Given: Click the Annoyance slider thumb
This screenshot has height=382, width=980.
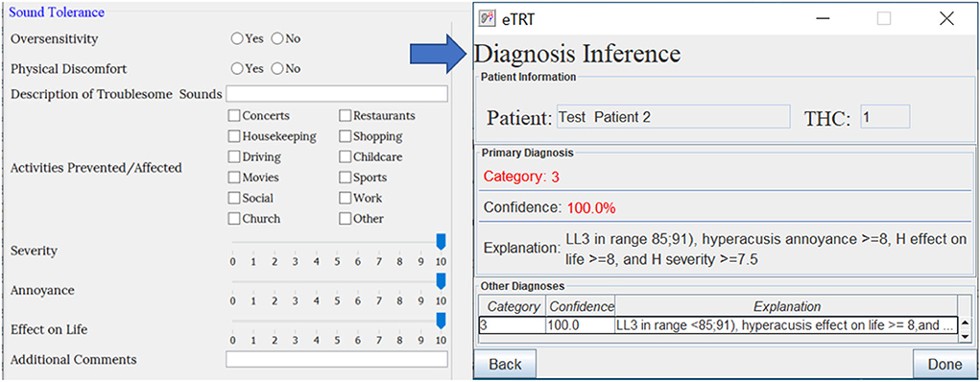Looking at the screenshot, I should pos(441,281).
